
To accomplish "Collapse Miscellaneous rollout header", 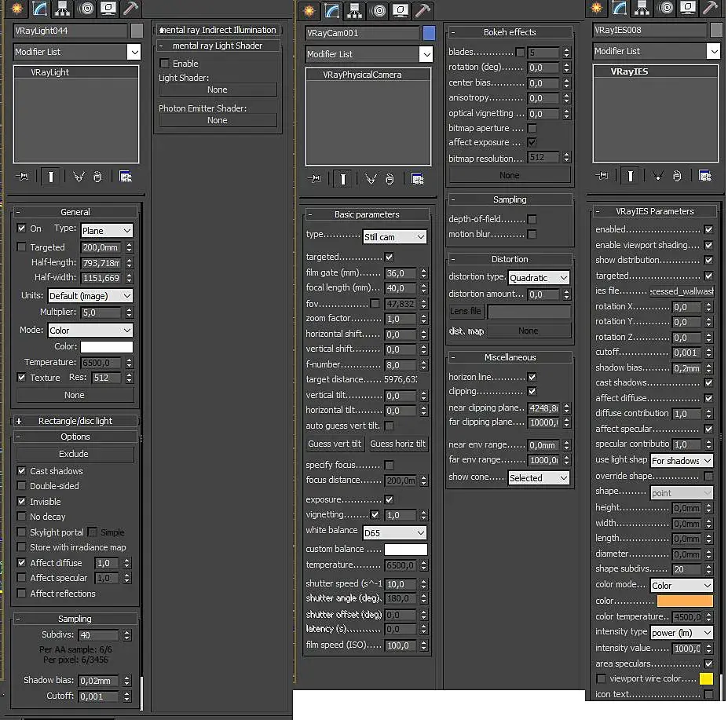I will tap(510, 357).
